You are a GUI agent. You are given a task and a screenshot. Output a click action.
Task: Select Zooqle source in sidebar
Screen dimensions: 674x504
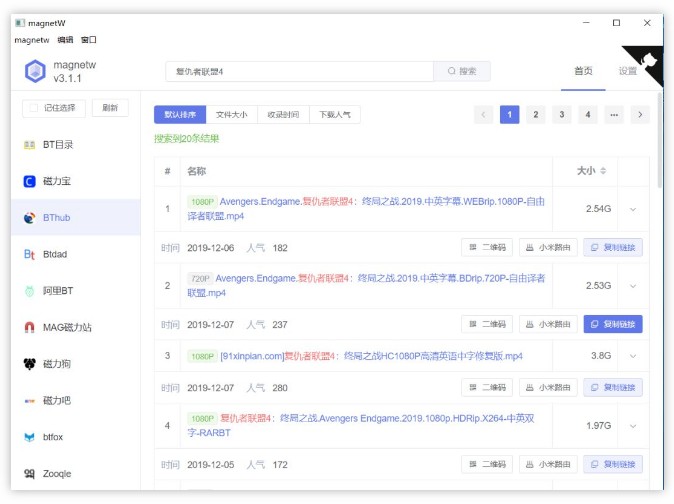tap(76, 473)
